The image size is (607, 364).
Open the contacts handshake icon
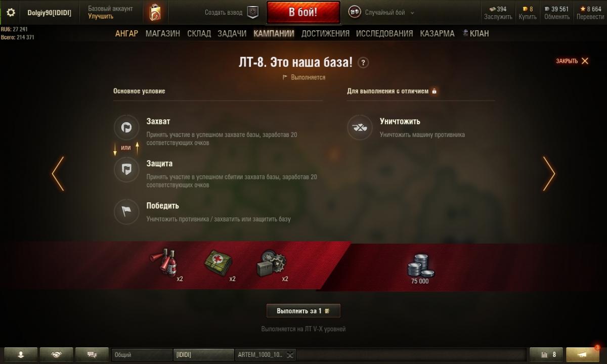[x=57, y=354]
